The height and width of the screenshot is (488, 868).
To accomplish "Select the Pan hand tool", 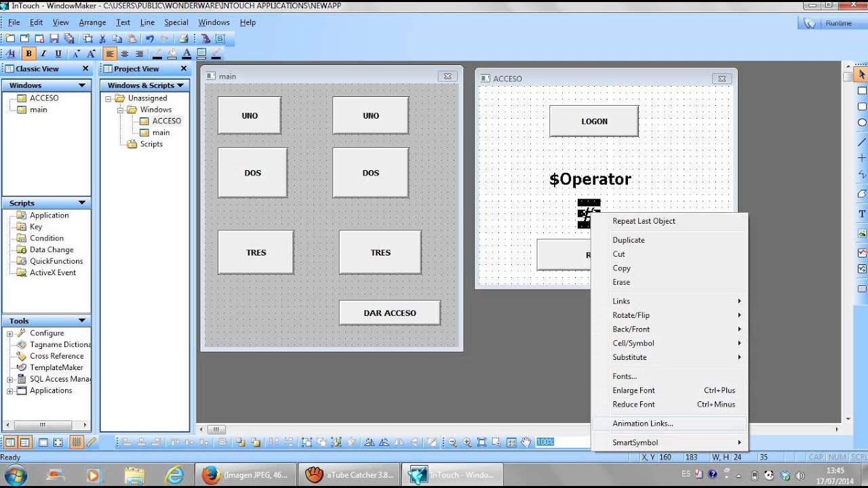I will click(526, 442).
